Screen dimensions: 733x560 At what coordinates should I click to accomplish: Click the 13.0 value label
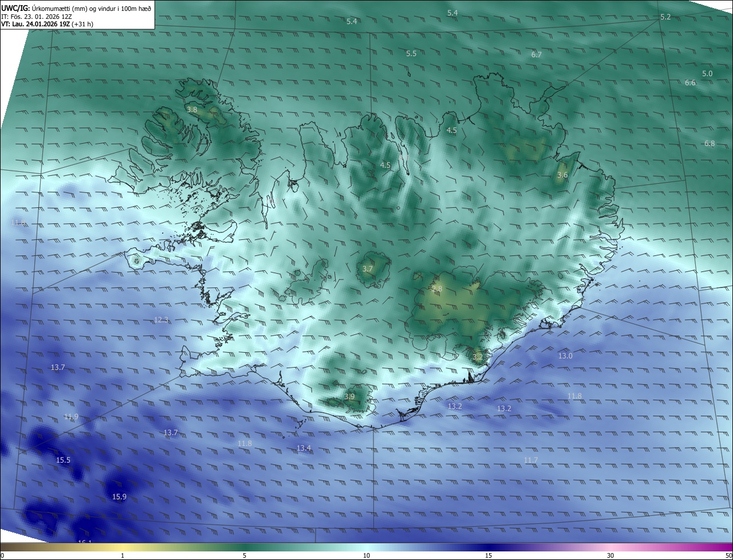pyautogui.click(x=565, y=356)
